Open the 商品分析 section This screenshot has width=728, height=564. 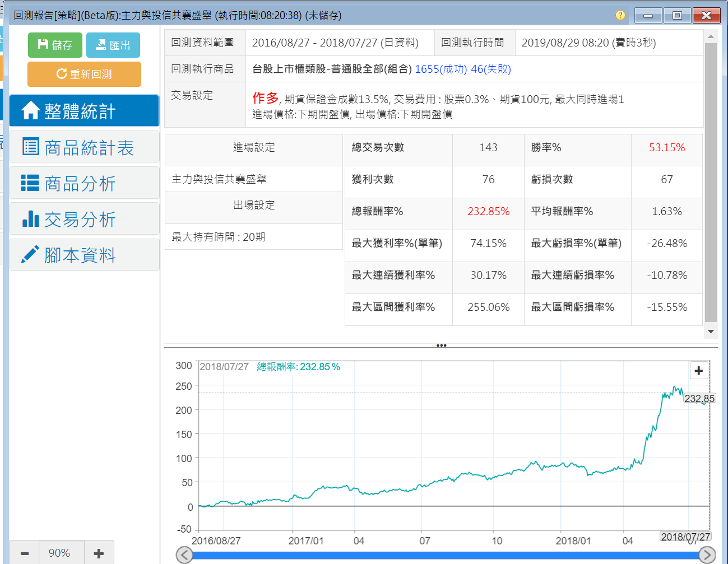point(84,183)
